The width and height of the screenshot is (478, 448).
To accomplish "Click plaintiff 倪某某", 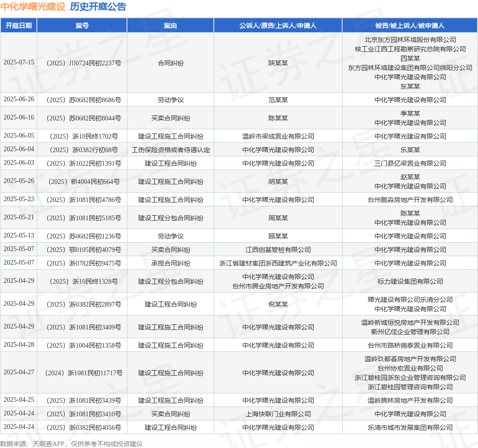I will [278, 304].
